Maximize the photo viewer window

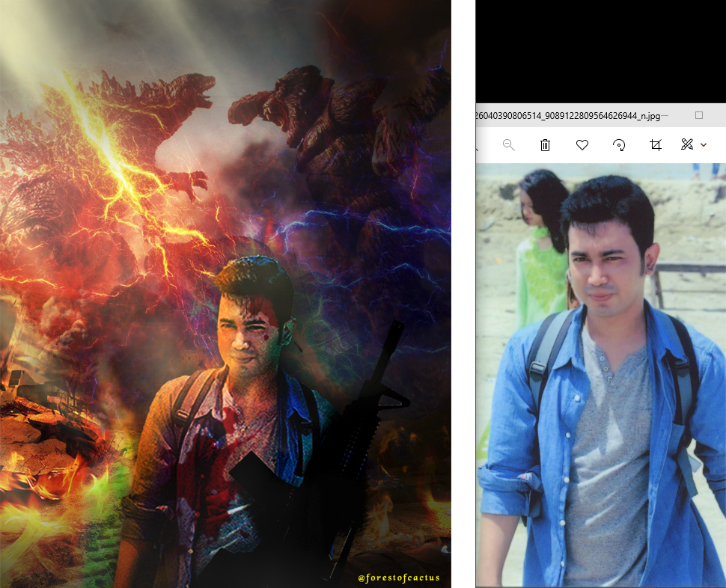tap(699, 116)
